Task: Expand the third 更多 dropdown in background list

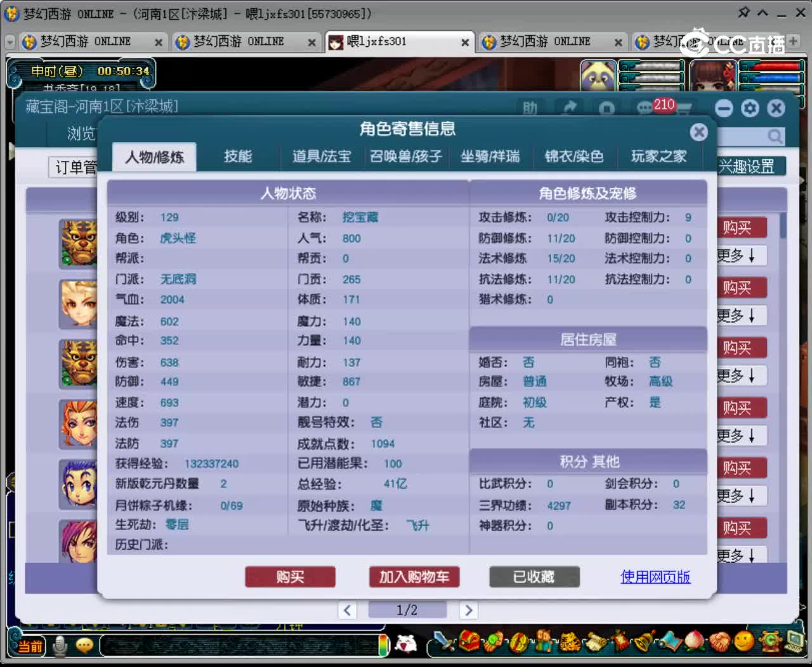Action: 741,376
